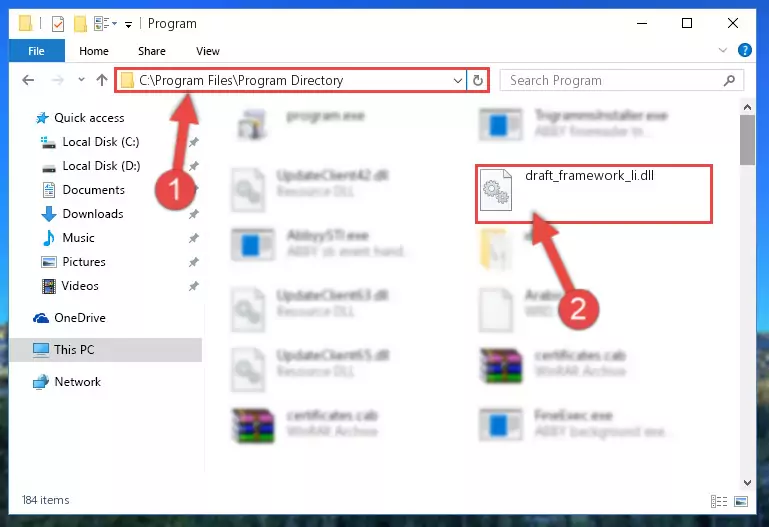
Task: Click the address bar path text
Action: click(x=241, y=80)
